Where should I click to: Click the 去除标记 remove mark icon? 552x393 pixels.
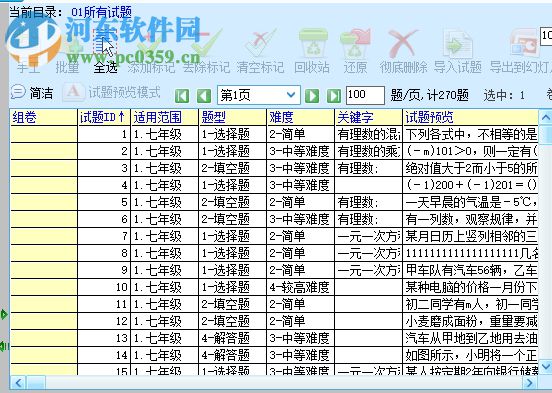pyautogui.click(x=206, y=44)
